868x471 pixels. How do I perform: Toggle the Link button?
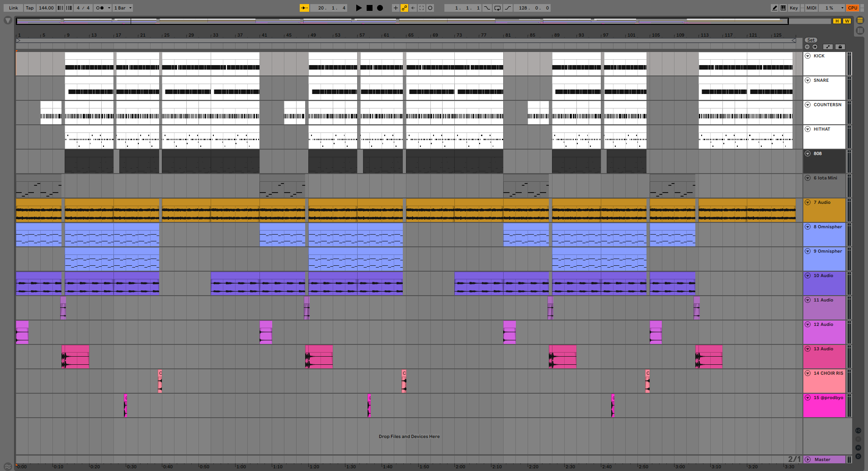pyautogui.click(x=14, y=8)
